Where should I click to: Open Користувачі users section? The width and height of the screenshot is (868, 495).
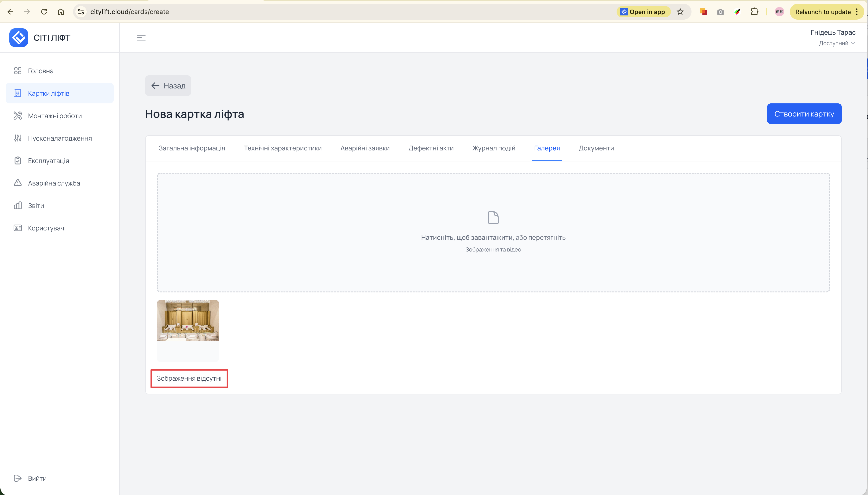(47, 228)
